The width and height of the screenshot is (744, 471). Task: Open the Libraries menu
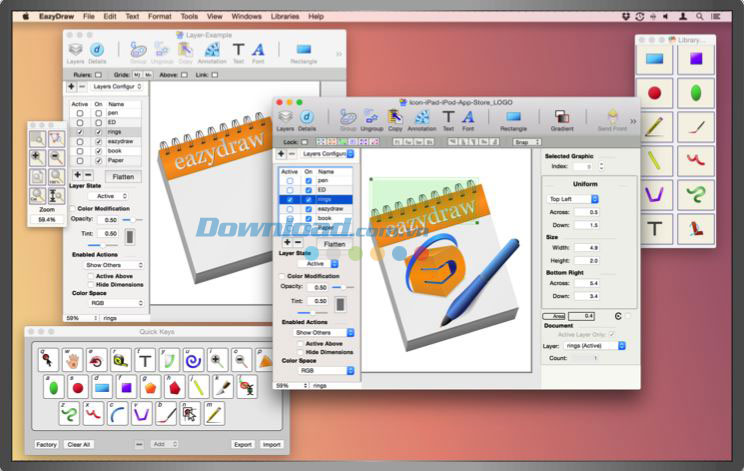pyautogui.click(x=285, y=16)
